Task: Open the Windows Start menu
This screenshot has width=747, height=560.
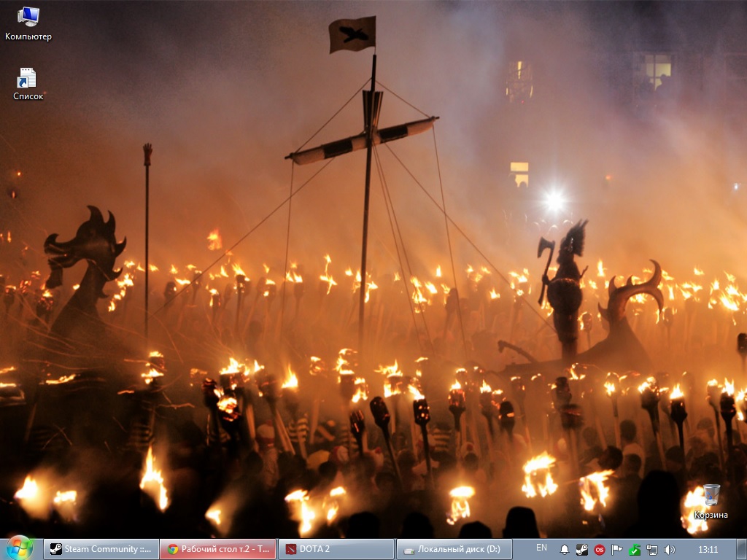Action: tap(19, 548)
